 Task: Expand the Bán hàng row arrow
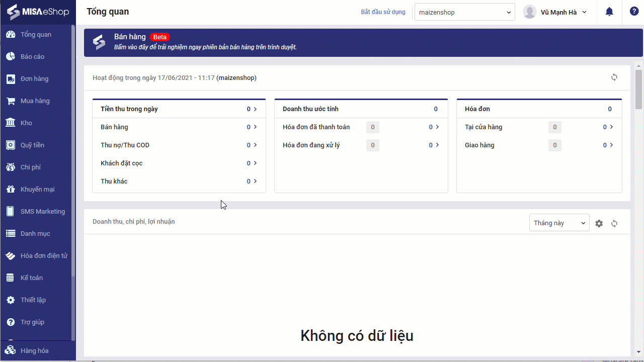tap(255, 127)
